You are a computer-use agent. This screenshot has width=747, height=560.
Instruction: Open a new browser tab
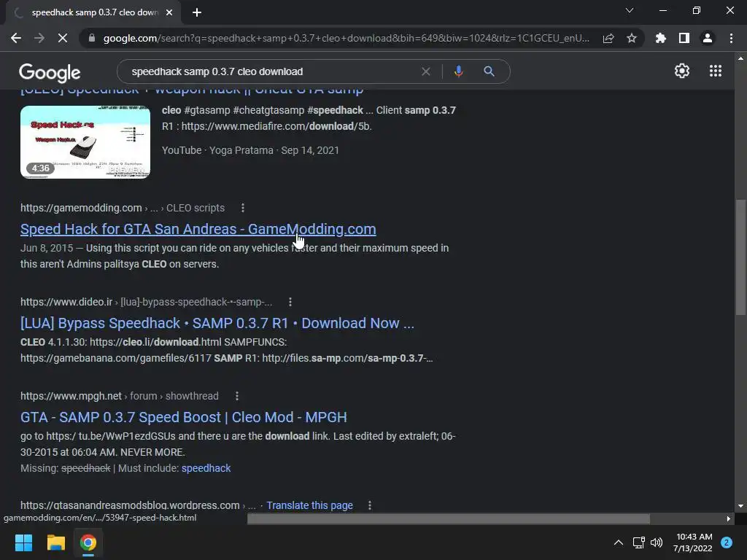197,12
